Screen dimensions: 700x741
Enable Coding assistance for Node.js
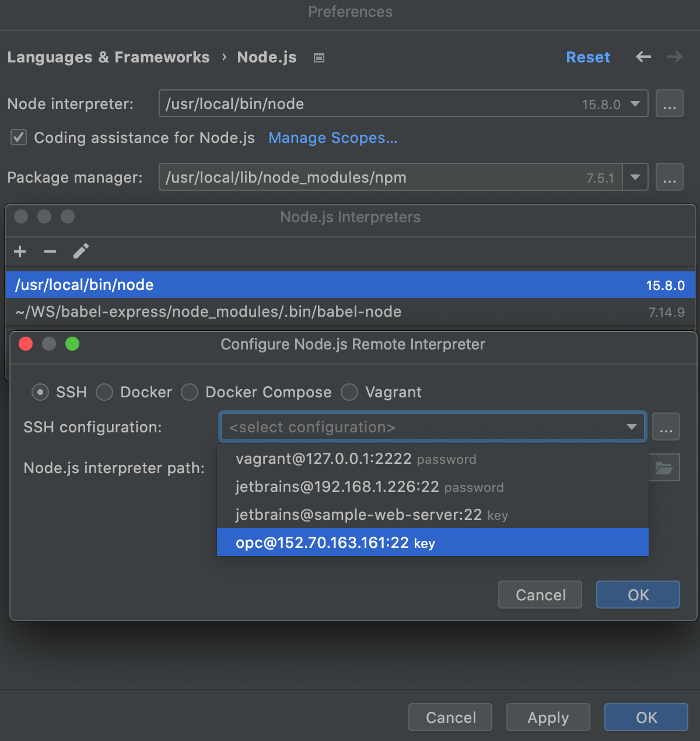pos(18,138)
